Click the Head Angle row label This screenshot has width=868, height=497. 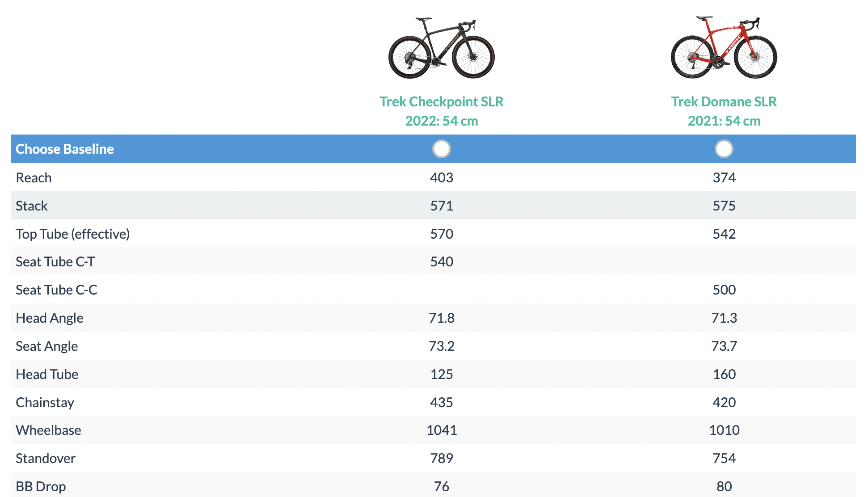(50, 318)
